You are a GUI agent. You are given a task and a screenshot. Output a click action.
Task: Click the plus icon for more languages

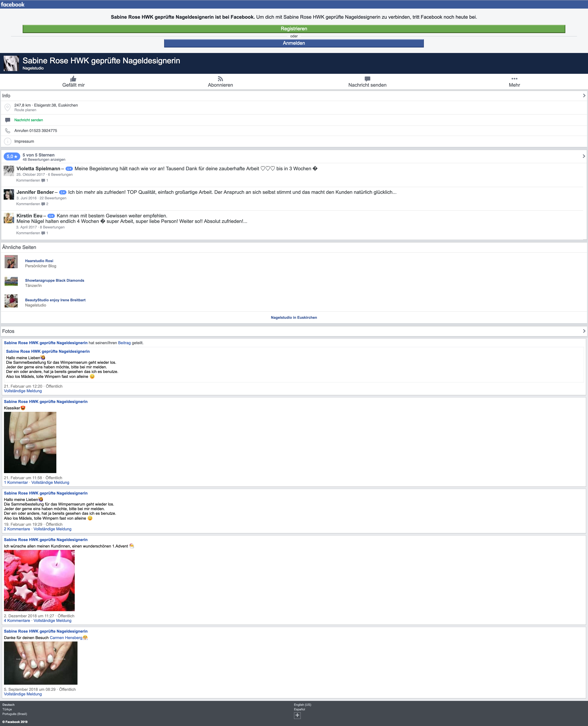point(297,715)
